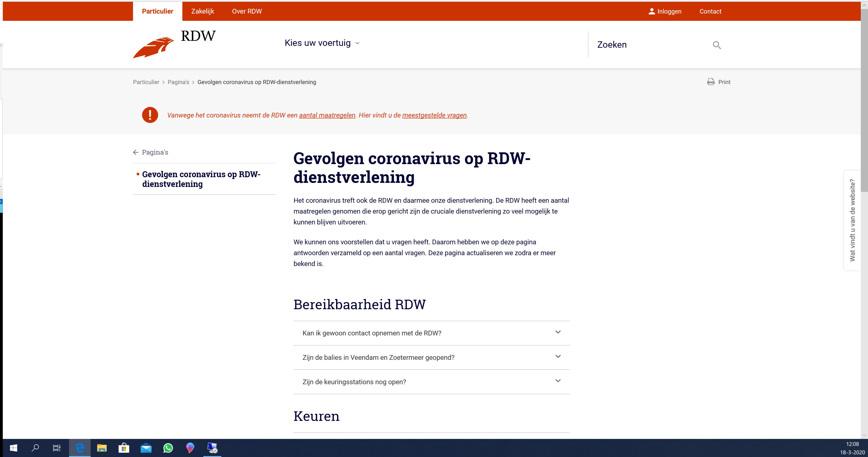Click the scrollbar down arrow
Screen dimensions: 868x457
coord(864,435)
